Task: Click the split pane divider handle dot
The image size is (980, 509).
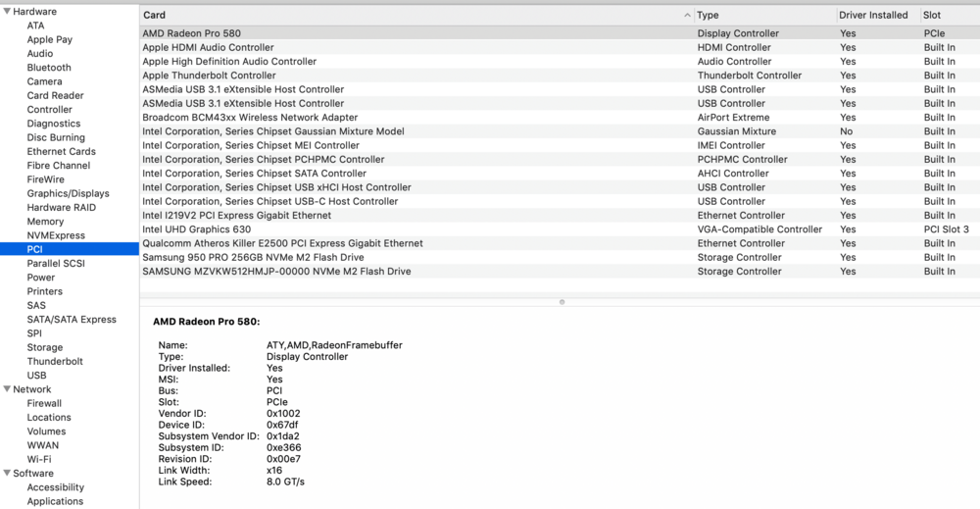Action: click(562, 302)
